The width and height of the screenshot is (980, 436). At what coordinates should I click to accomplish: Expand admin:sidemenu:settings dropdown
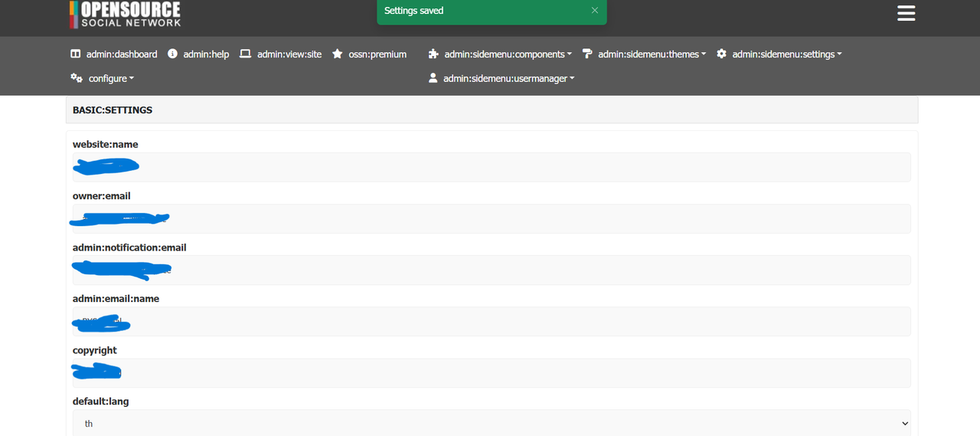tap(787, 54)
